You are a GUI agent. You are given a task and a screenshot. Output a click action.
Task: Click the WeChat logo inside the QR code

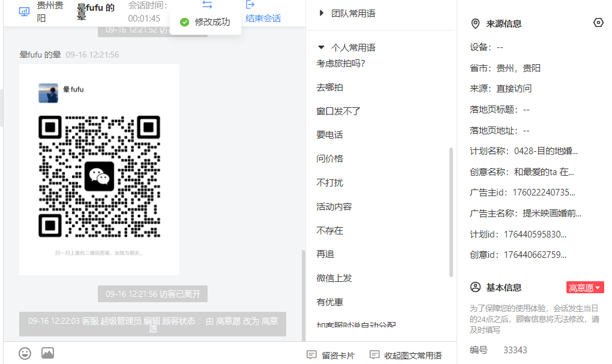100,176
